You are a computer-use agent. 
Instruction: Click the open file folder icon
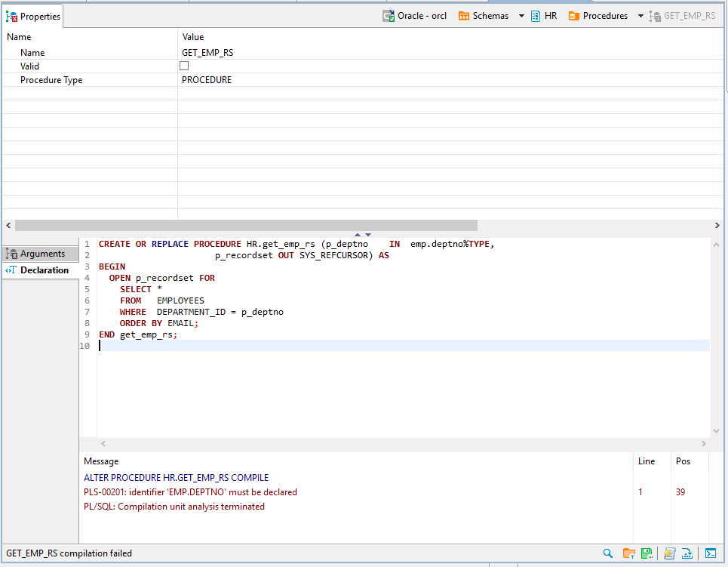click(x=628, y=553)
